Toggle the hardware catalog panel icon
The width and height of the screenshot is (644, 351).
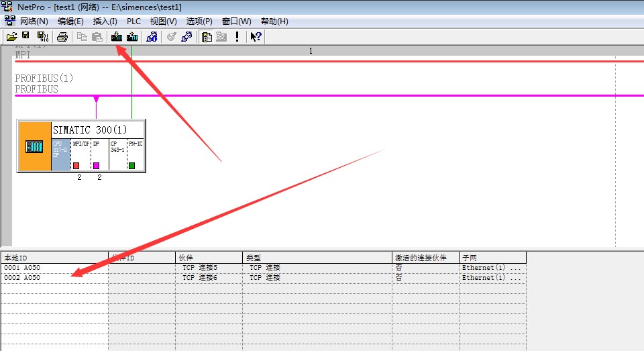click(x=207, y=36)
